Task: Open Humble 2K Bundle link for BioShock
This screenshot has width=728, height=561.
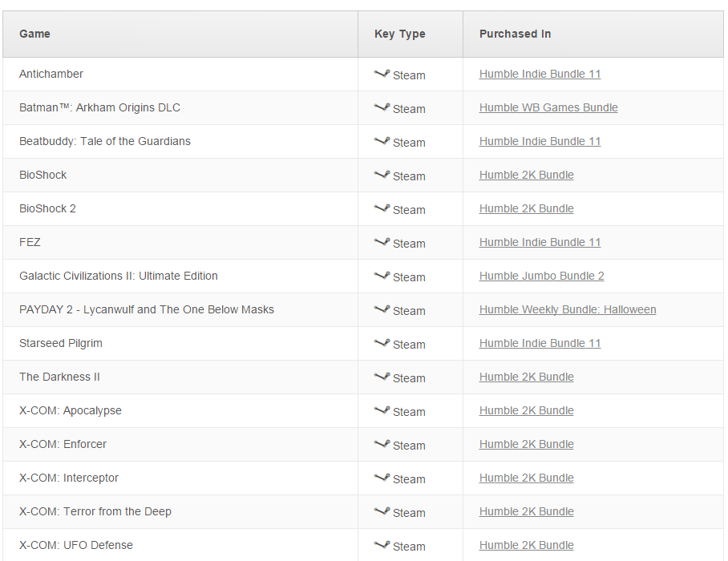Action: pyautogui.click(x=527, y=175)
